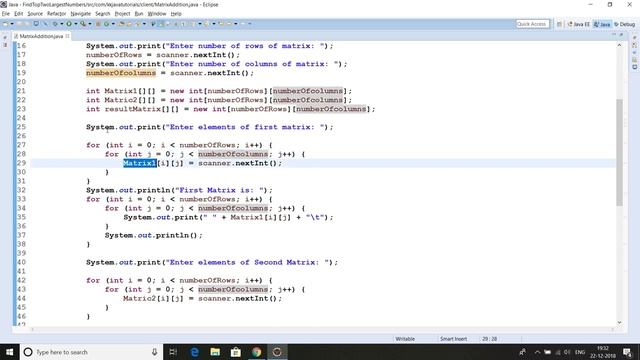Open the Window menu
This screenshot has width=640, height=360.
157,13
